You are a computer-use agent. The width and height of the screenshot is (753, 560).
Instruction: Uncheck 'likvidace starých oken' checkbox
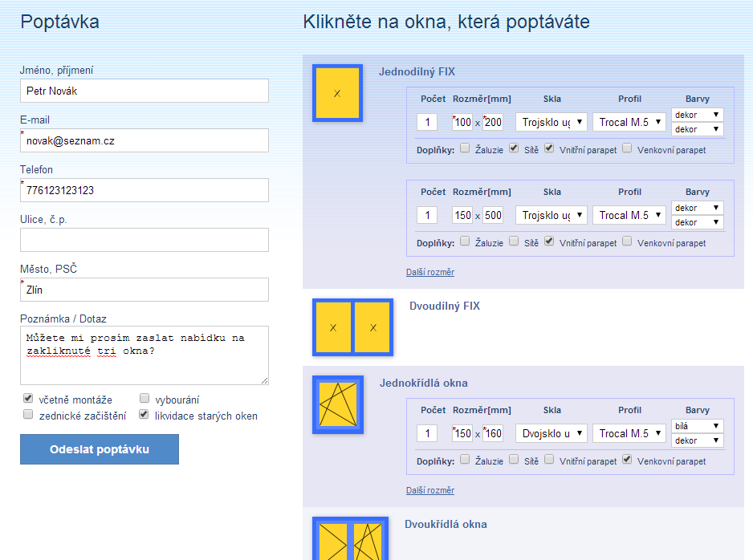pos(144,415)
